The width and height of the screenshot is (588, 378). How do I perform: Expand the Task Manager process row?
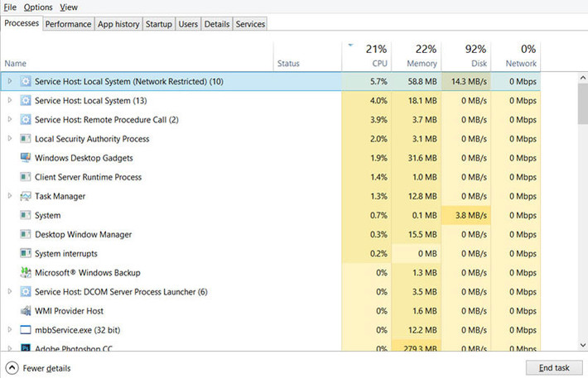(10, 195)
